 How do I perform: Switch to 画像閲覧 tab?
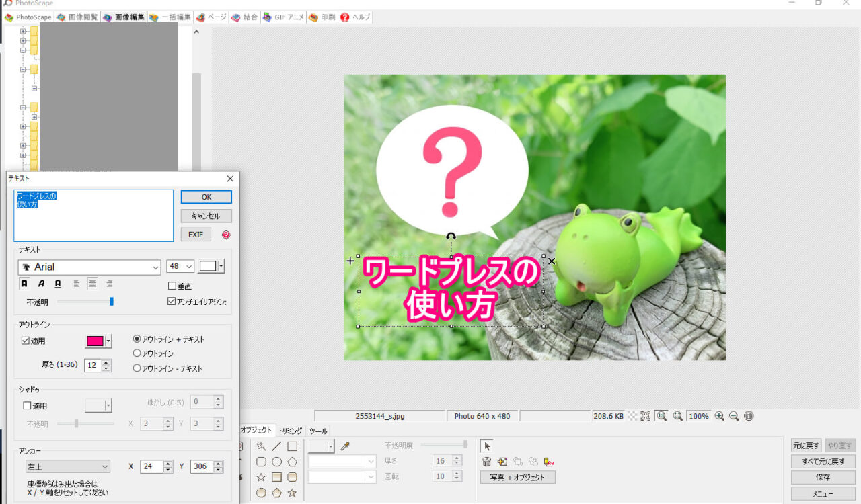pyautogui.click(x=78, y=17)
